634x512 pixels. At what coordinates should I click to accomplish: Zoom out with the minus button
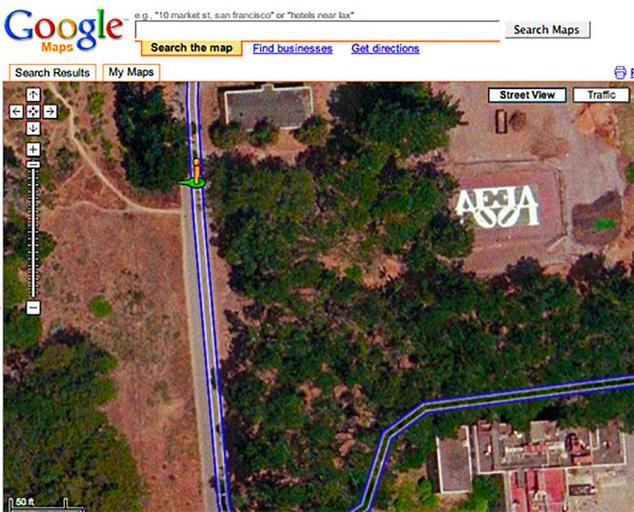pyautogui.click(x=33, y=308)
